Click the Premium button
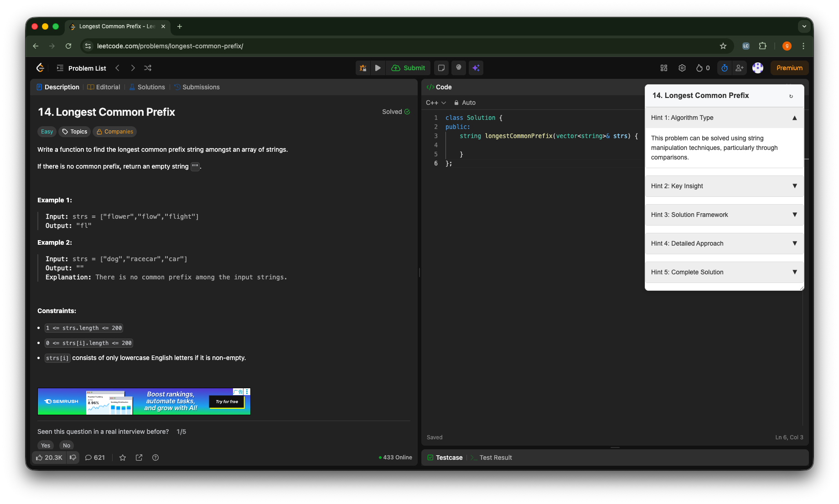The height and width of the screenshot is (504, 839). coord(789,68)
